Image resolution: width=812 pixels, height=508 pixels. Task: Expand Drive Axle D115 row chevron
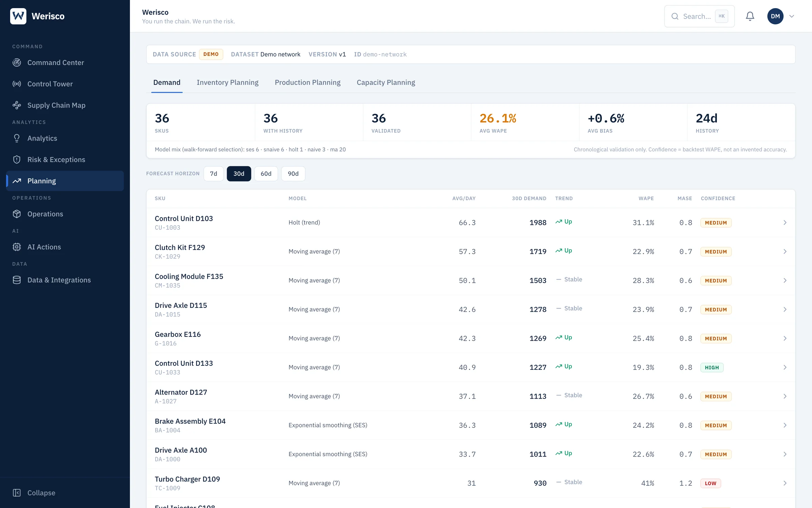tap(785, 310)
